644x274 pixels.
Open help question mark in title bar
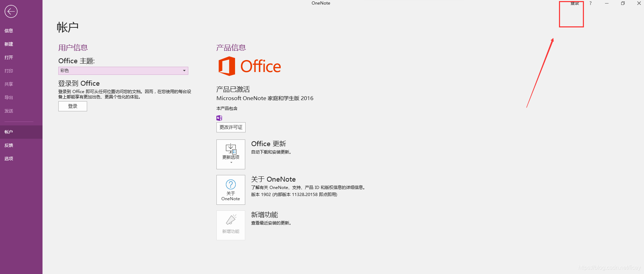click(x=591, y=3)
